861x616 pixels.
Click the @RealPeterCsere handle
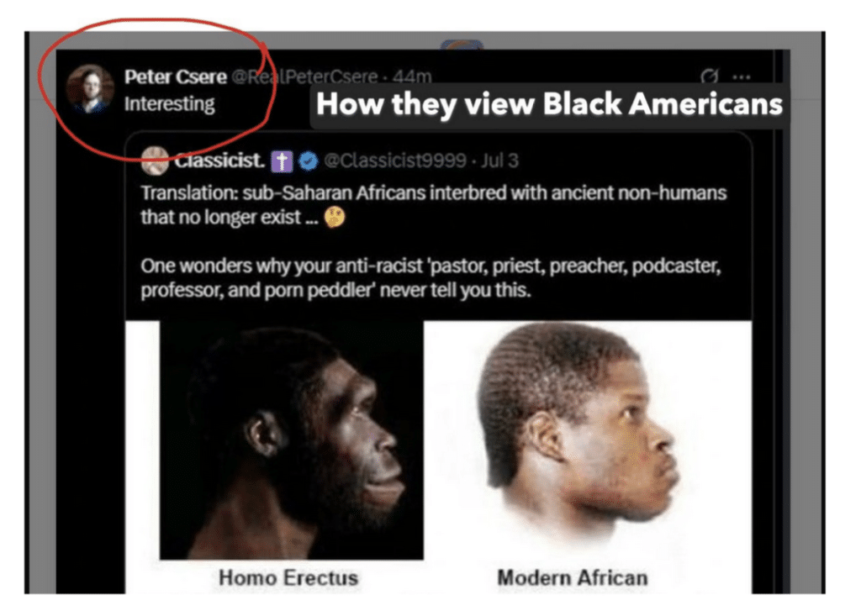[x=304, y=76]
